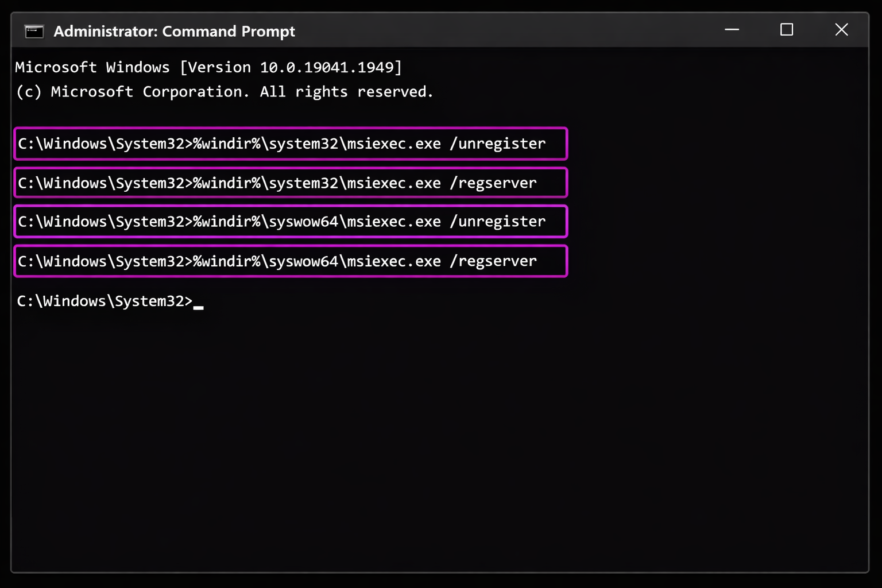The width and height of the screenshot is (882, 588).
Task: Close the Administrator Command Prompt window
Action: 841,29
